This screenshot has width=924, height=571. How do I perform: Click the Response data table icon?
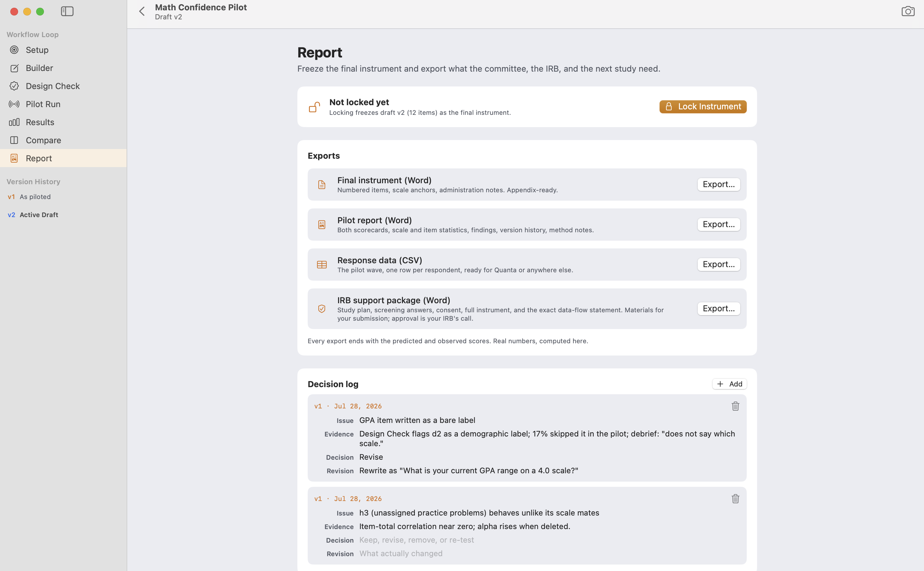pos(322,265)
